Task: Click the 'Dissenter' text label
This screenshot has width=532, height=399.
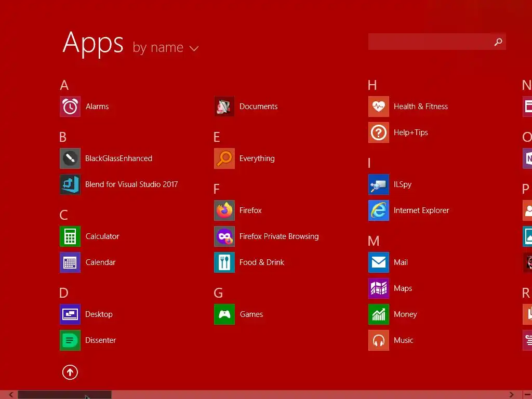Action: [100, 340]
